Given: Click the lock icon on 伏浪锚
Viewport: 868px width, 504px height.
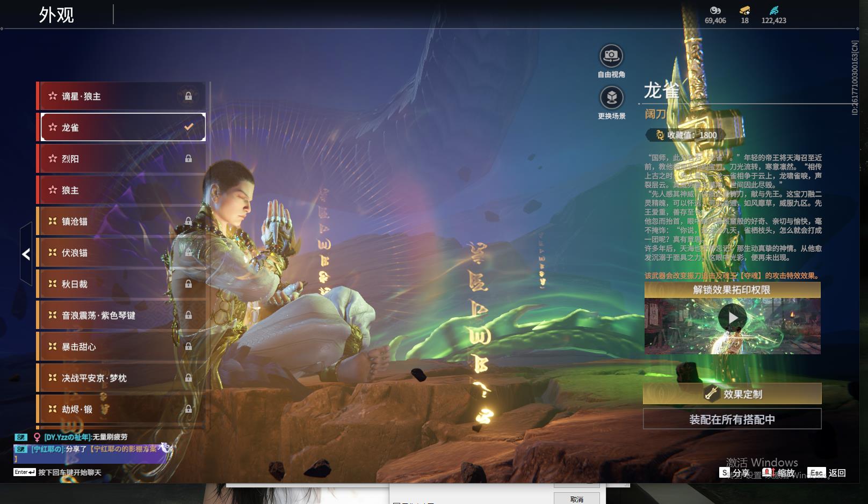Looking at the screenshot, I should (189, 252).
